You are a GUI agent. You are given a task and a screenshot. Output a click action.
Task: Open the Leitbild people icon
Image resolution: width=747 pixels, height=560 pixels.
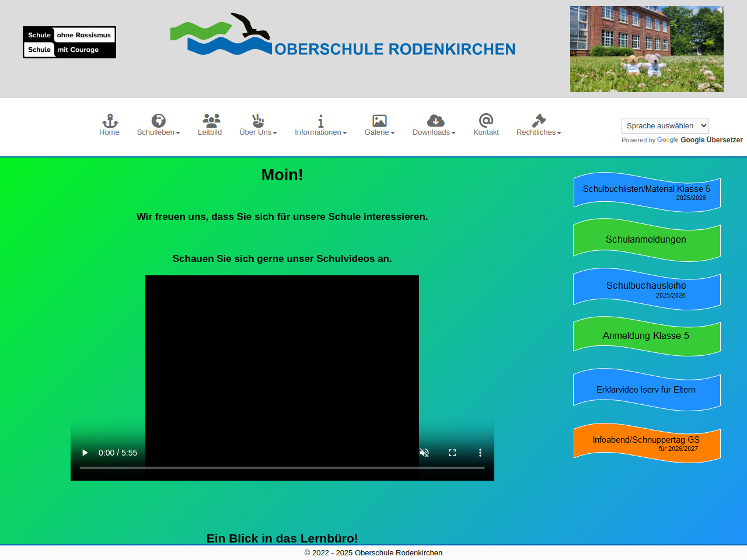(211, 121)
